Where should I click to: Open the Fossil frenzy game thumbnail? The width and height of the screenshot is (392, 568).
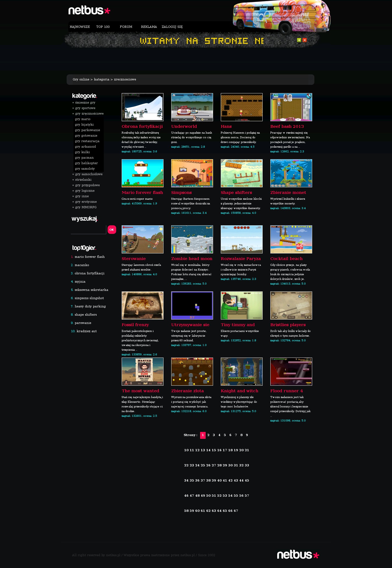pyautogui.click(x=142, y=305)
